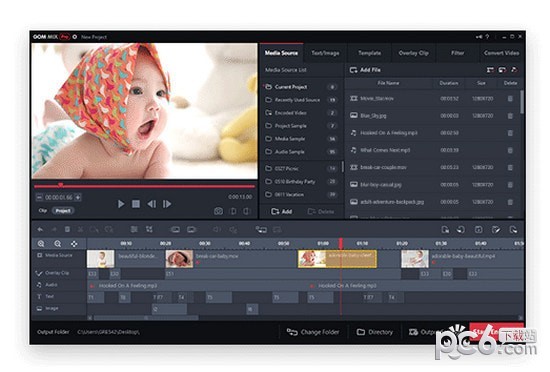Stop the preview playback
The height and width of the screenshot is (372, 550).
pyautogui.click(x=136, y=204)
